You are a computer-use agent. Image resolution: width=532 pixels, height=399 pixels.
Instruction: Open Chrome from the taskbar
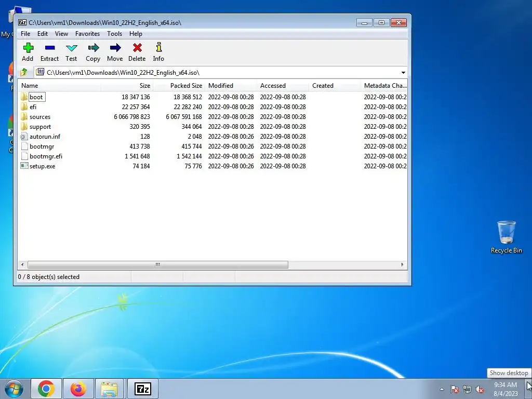pos(46,389)
